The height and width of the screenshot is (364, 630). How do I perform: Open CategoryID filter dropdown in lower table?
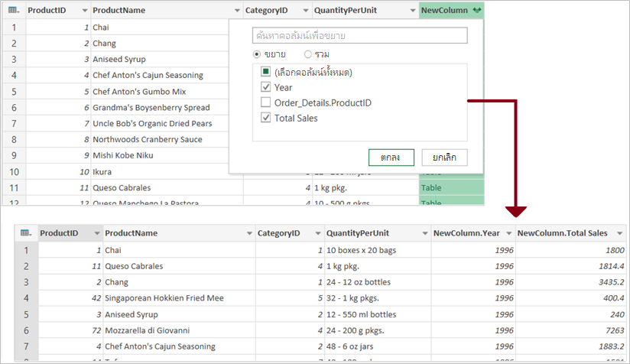pyautogui.click(x=318, y=233)
